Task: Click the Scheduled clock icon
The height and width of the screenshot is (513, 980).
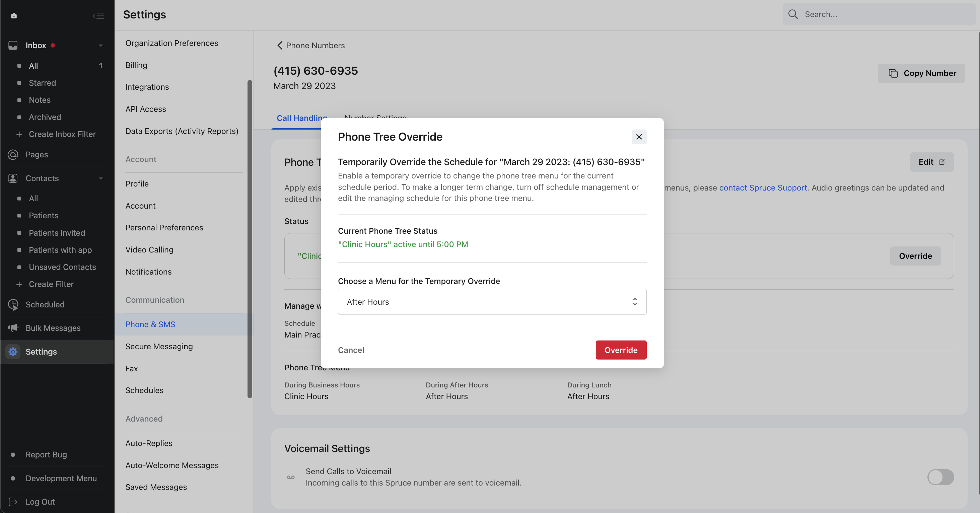Action: click(13, 304)
